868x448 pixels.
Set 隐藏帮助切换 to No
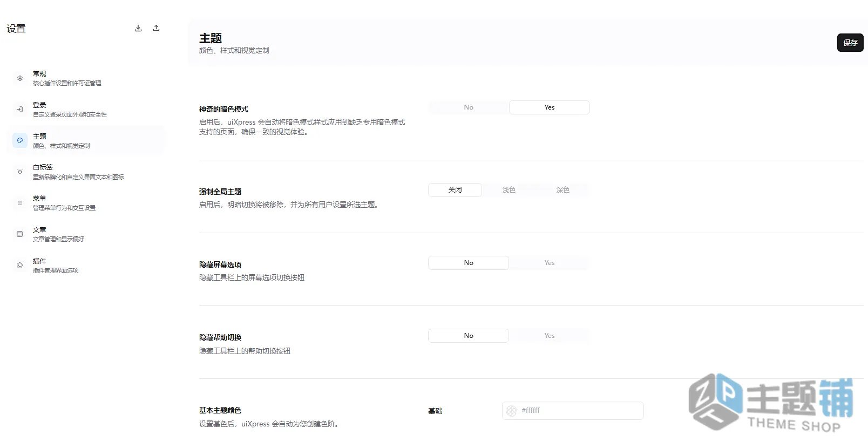pyautogui.click(x=469, y=336)
